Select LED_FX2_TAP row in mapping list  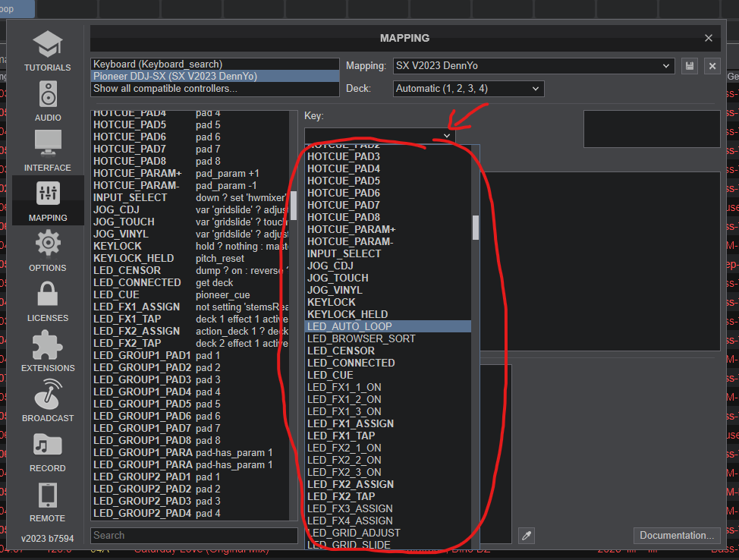tap(190, 344)
